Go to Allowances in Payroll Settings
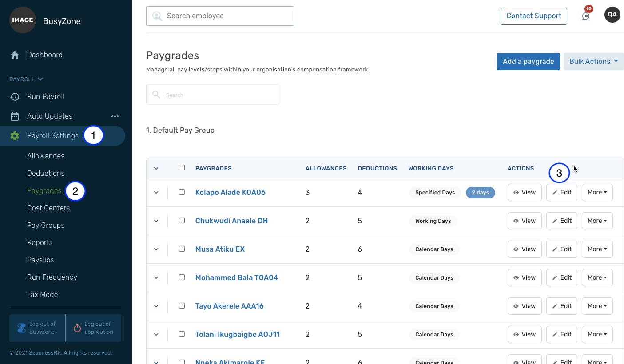Screen dimensions: 624x364 click(x=46, y=156)
